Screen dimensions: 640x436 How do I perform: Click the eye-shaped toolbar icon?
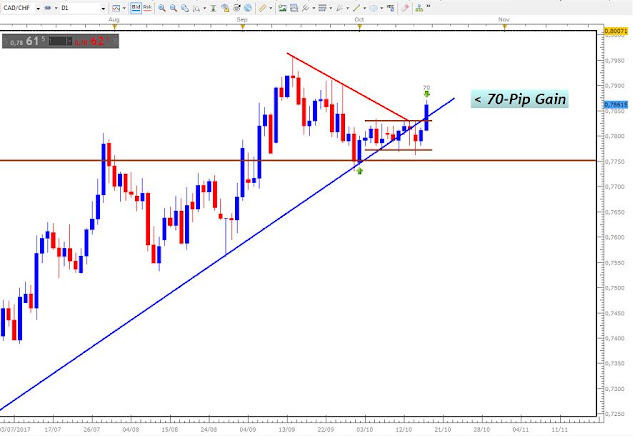236,8
